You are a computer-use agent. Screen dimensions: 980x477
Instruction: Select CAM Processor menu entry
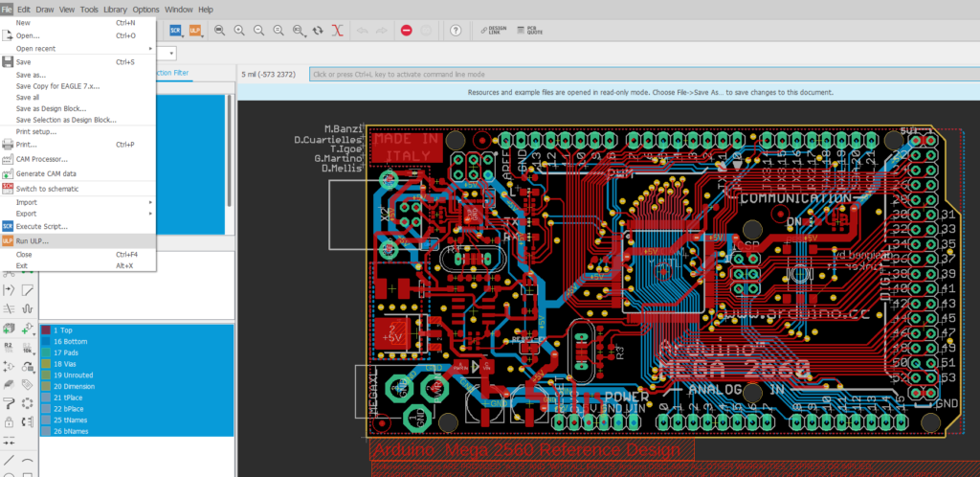(42, 159)
